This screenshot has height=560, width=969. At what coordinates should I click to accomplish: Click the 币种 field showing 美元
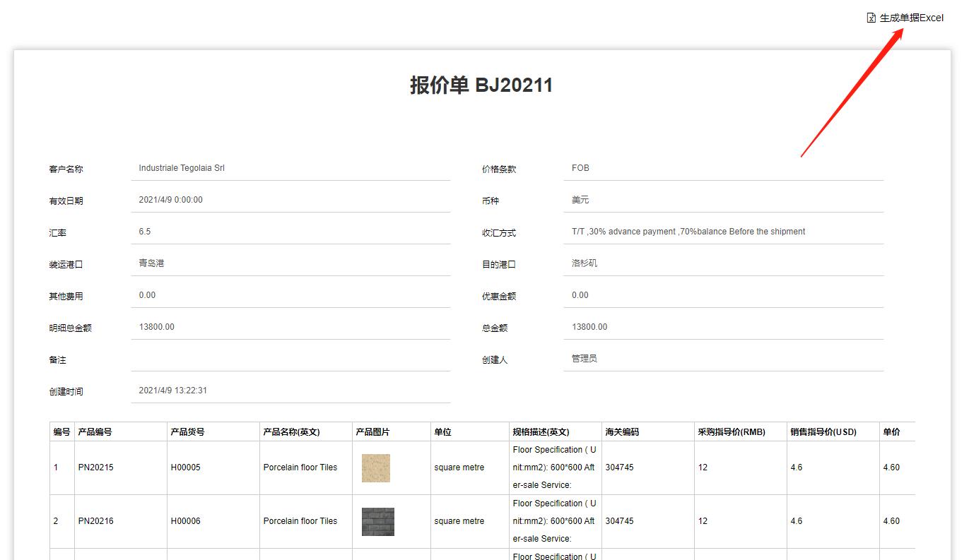pos(722,200)
